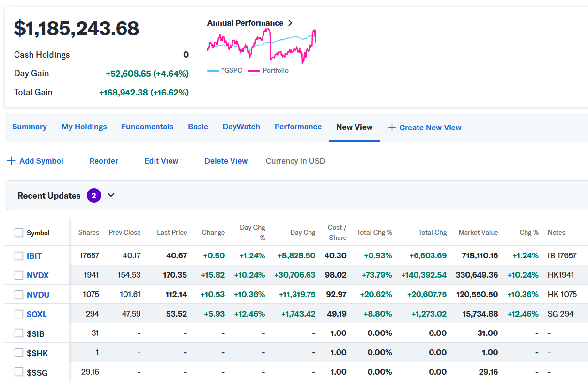Screen dimensions: 588x381
Task: Select the NVDX row checkbox
Action: click(19, 275)
